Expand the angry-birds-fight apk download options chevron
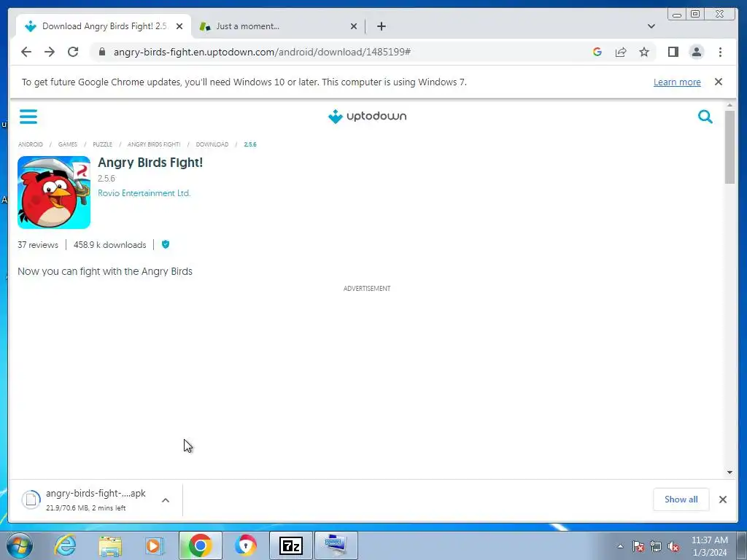This screenshot has width=747, height=560. tap(166, 500)
